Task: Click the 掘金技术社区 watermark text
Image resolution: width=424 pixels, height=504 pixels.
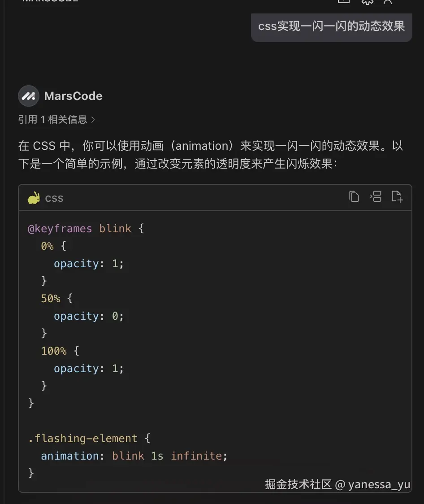Action: pos(298,484)
